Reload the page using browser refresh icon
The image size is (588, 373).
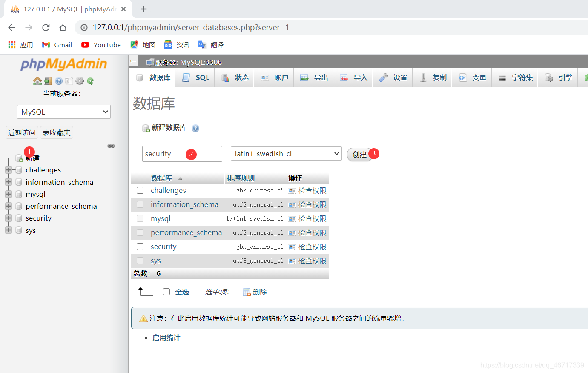pos(46,28)
